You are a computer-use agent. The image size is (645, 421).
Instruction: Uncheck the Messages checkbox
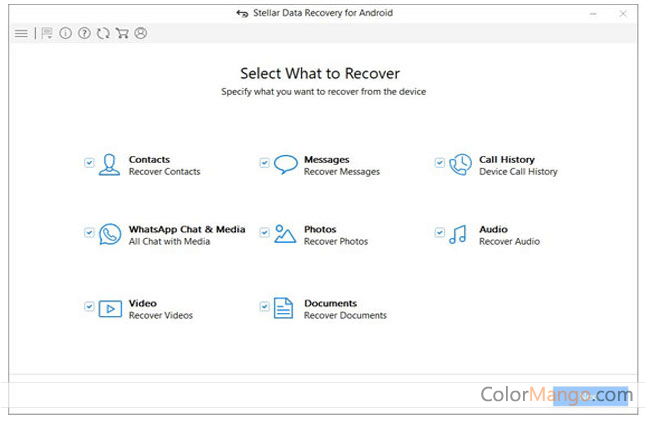coord(264,163)
